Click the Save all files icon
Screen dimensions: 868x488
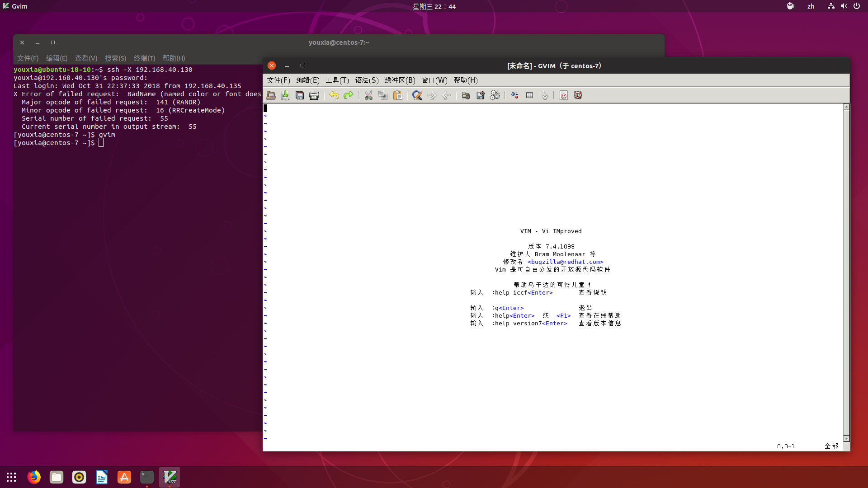[x=300, y=95]
